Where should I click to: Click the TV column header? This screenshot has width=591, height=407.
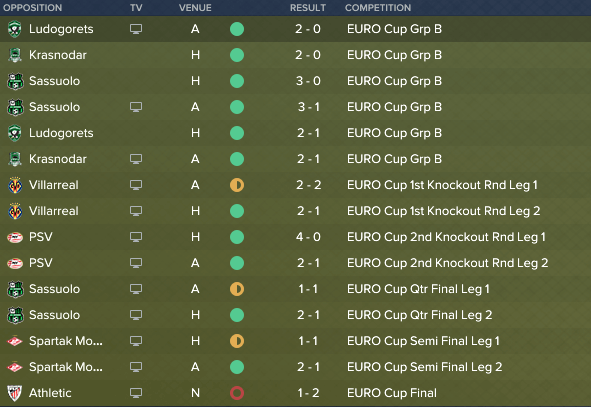click(136, 8)
